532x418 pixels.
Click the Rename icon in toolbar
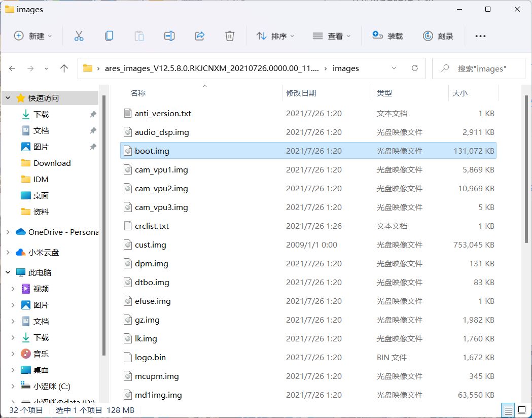[169, 36]
